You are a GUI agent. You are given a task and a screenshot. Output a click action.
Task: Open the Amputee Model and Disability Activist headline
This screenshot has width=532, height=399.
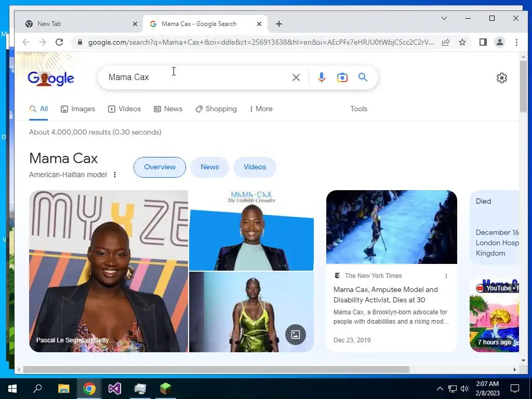[385, 295]
